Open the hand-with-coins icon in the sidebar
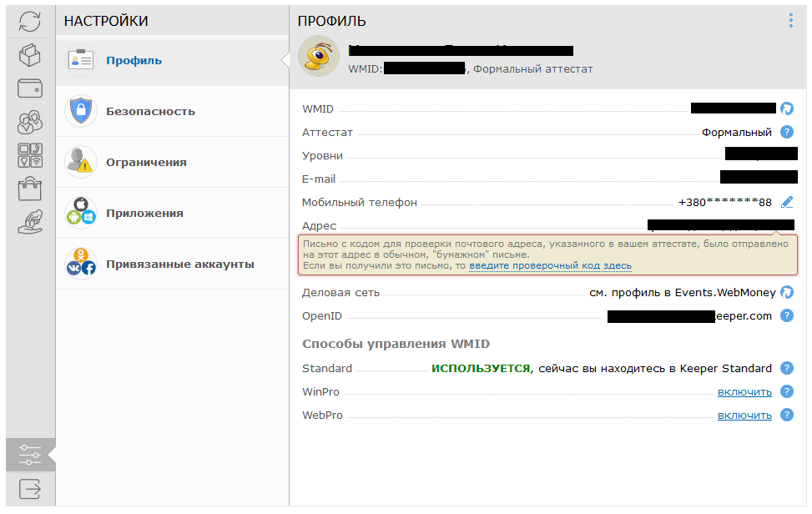 (x=30, y=222)
